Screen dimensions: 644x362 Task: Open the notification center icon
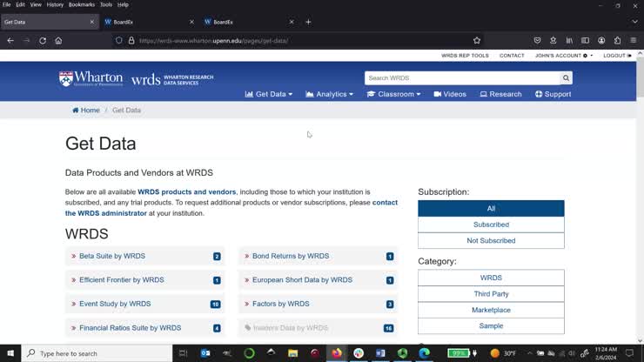[x=629, y=353]
